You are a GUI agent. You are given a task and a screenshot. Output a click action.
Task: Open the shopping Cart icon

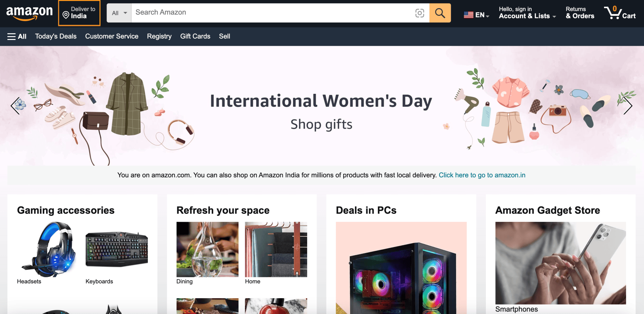[620, 13]
